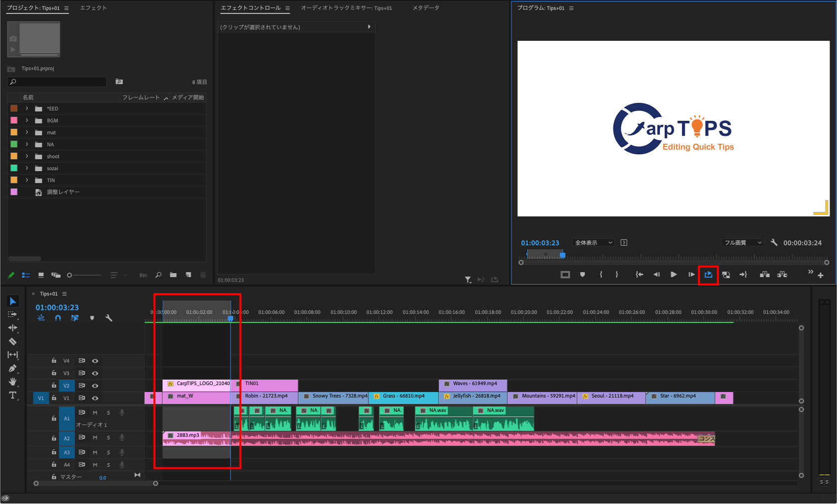Expand the TIN bin
This screenshot has width=837, height=504.
pos(27,180)
